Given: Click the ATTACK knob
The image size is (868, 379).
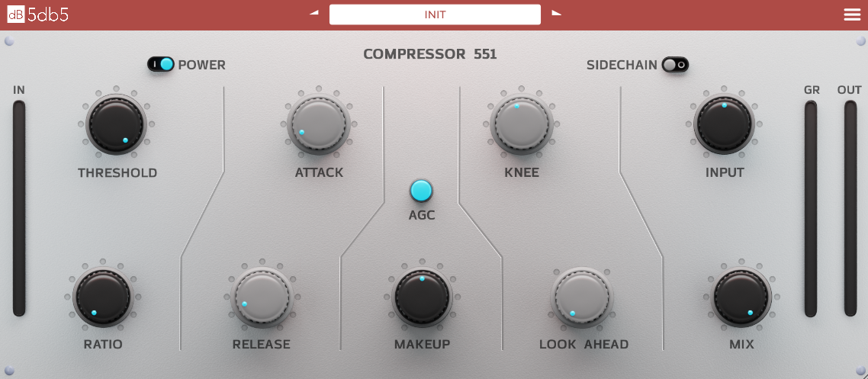Looking at the screenshot, I should pyautogui.click(x=318, y=124).
